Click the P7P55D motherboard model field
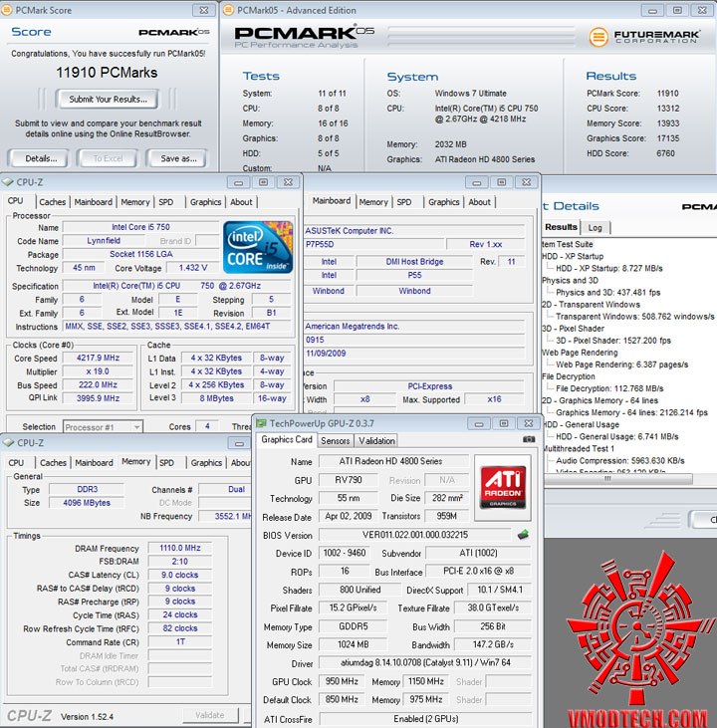717x728 pixels. pyautogui.click(x=372, y=244)
